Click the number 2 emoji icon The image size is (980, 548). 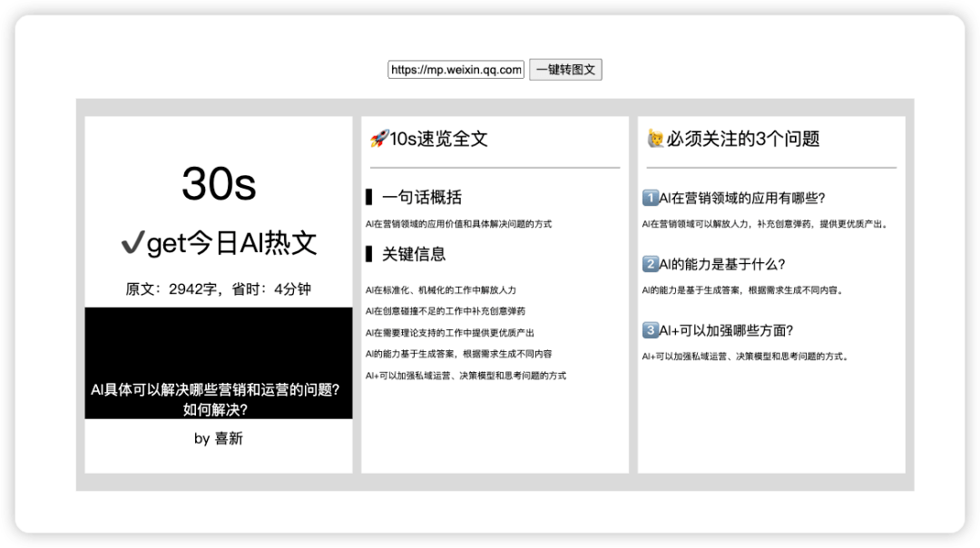(x=650, y=264)
